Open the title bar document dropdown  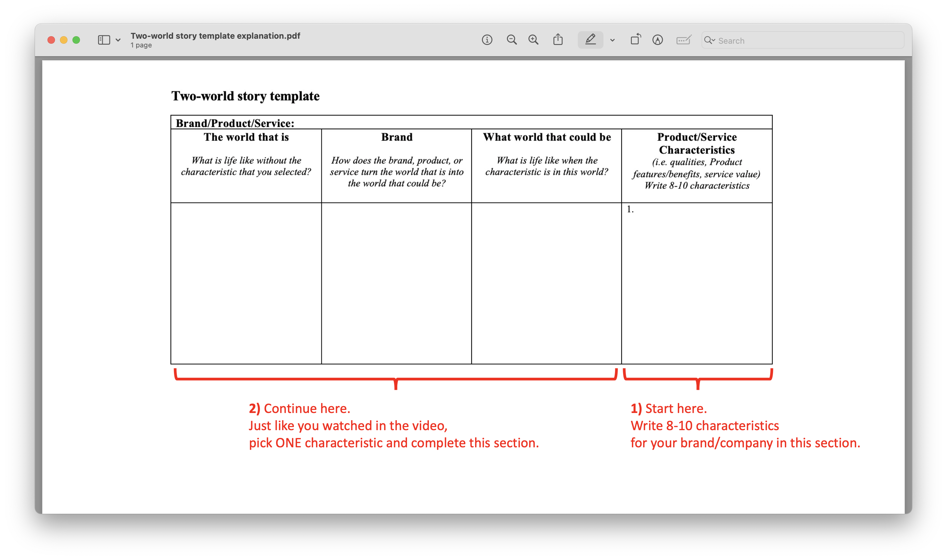118,40
